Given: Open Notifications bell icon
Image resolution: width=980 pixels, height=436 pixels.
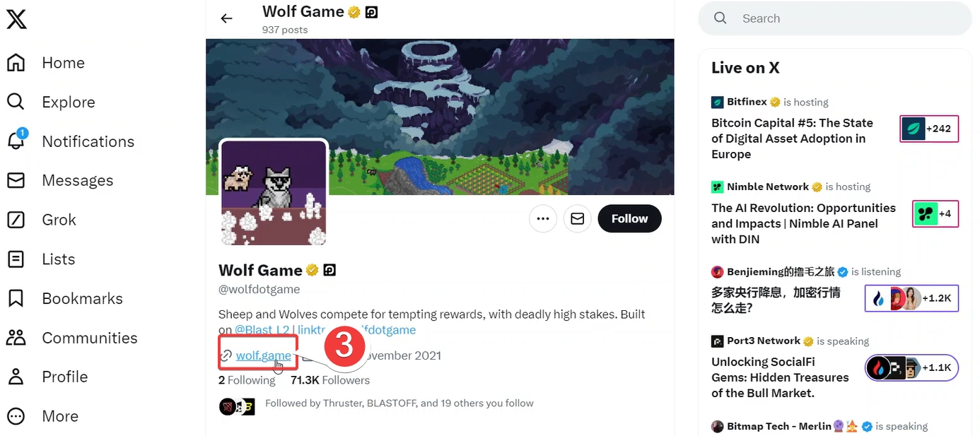Looking at the screenshot, I should 16,141.
